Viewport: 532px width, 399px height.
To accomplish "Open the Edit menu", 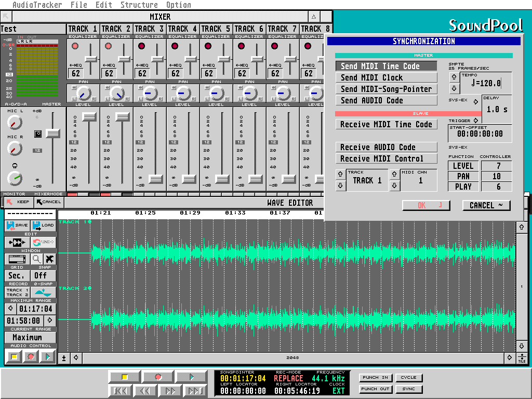I will click(x=104, y=5).
